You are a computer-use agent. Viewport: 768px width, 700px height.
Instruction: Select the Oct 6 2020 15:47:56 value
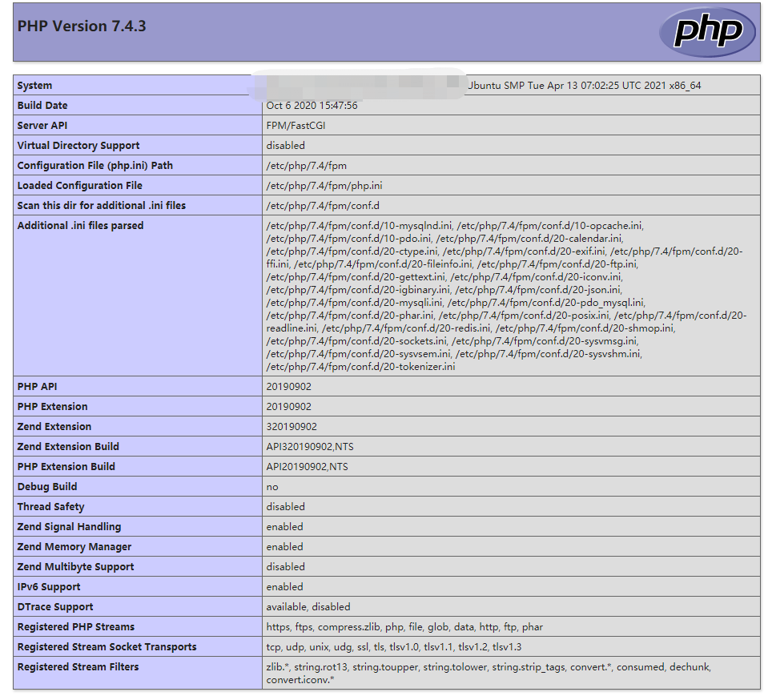tap(312, 105)
